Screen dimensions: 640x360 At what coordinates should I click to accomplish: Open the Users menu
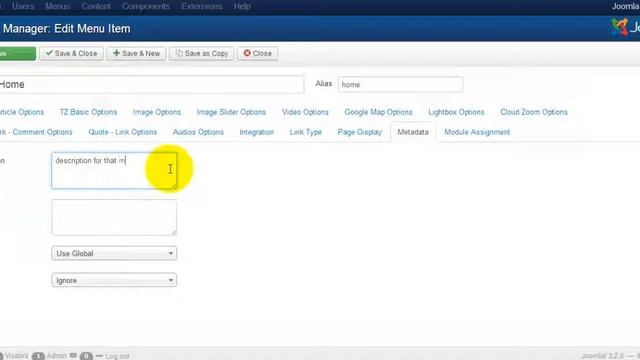tap(23, 6)
